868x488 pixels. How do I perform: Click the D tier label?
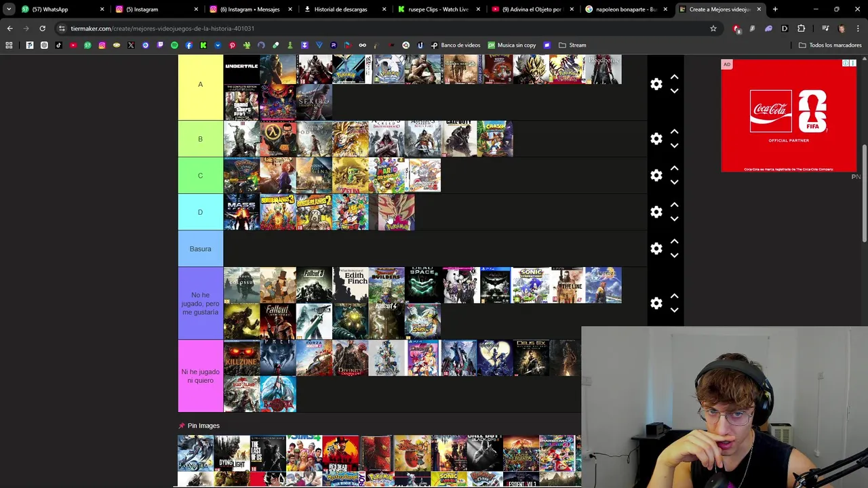(200, 212)
